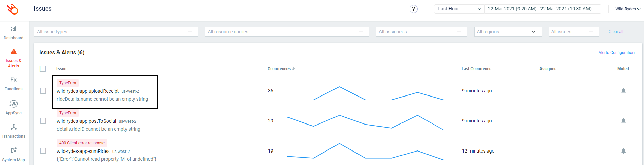Click rideDetails.name cannot be an empty string
644x165 pixels.
tap(102, 99)
